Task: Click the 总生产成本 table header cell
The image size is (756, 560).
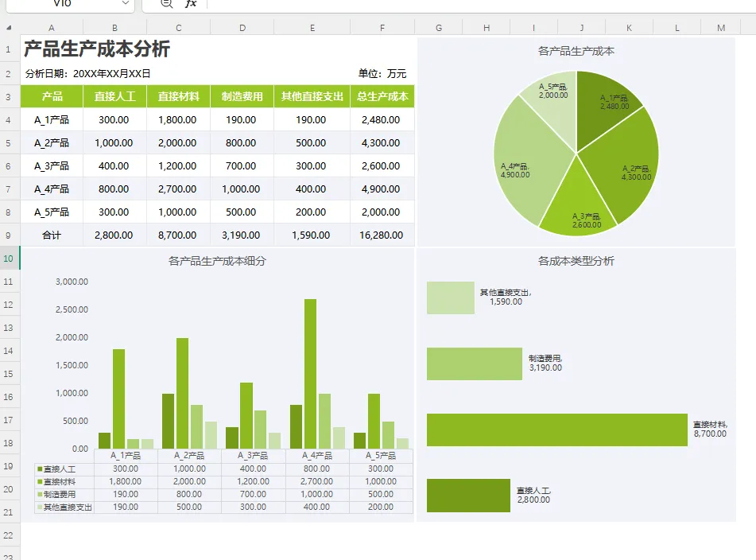Action: (x=382, y=96)
